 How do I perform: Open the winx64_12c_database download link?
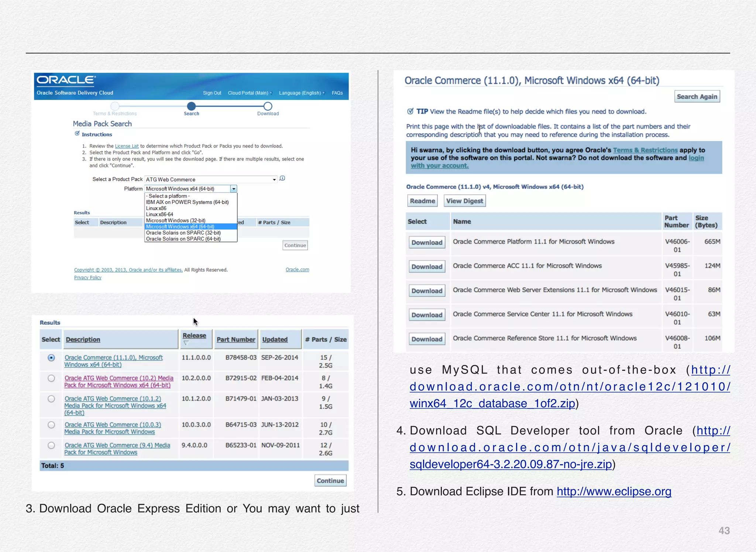(570, 387)
